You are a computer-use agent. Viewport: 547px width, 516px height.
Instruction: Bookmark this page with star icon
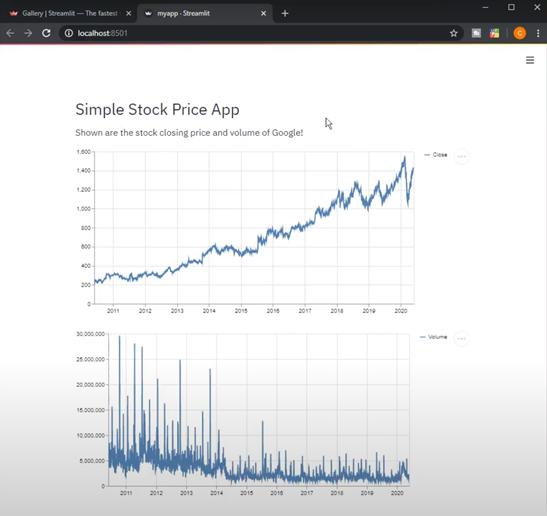point(453,33)
